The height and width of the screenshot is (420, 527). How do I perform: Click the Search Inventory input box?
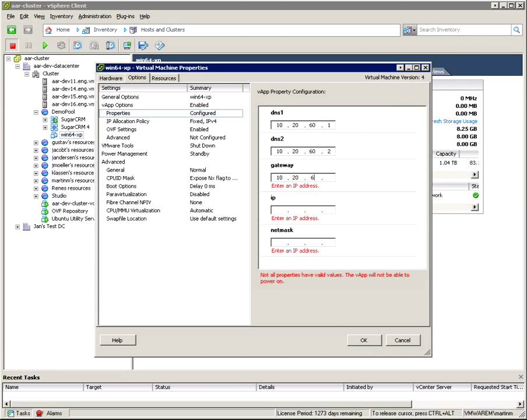464,30
